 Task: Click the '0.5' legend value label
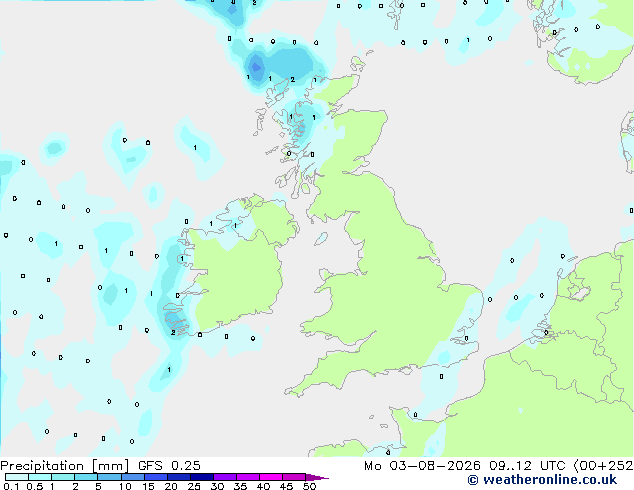coord(34,486)
